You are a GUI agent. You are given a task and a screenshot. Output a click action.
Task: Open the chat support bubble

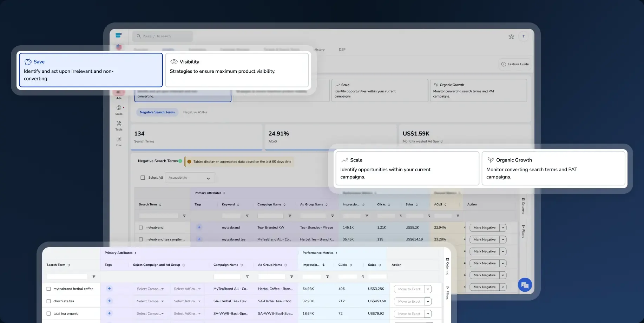(x=525, y=285)
